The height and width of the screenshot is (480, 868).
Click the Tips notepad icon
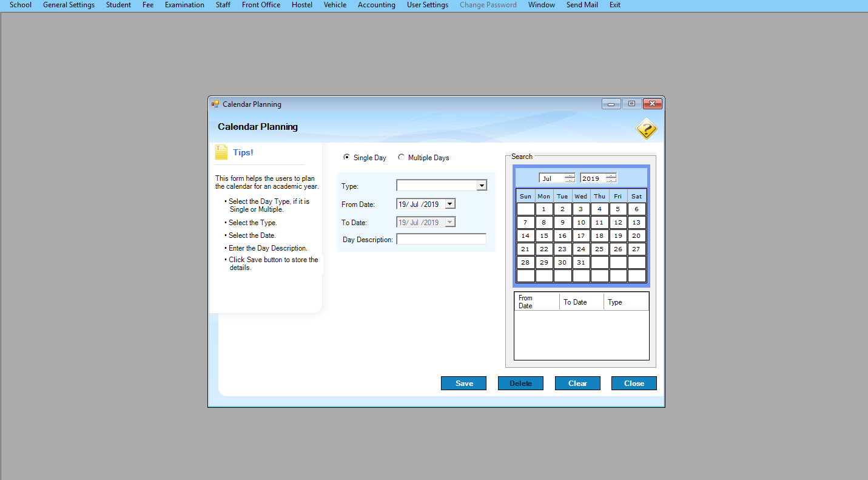(221, 152)
